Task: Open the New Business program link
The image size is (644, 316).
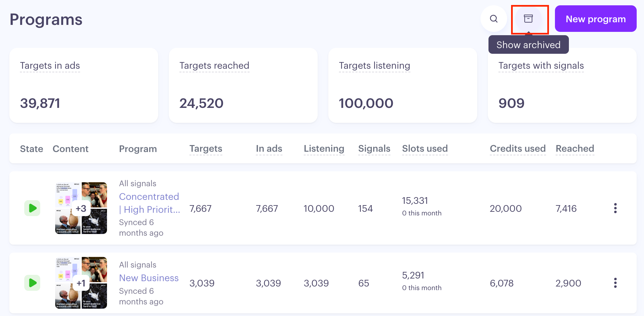Action: click(149, 278)
